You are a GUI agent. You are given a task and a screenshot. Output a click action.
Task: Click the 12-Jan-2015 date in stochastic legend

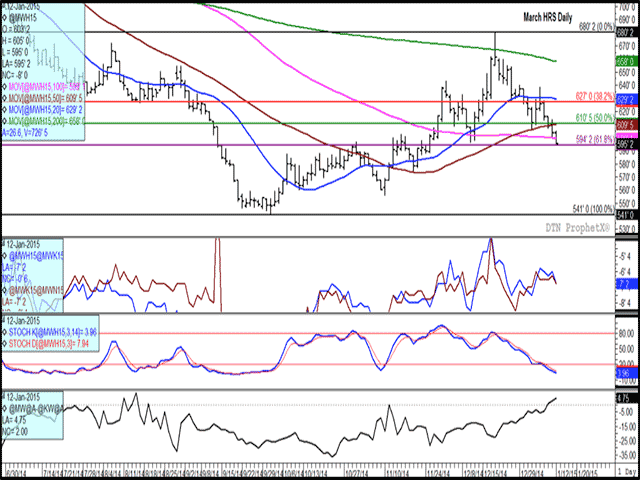click(23, 320)
